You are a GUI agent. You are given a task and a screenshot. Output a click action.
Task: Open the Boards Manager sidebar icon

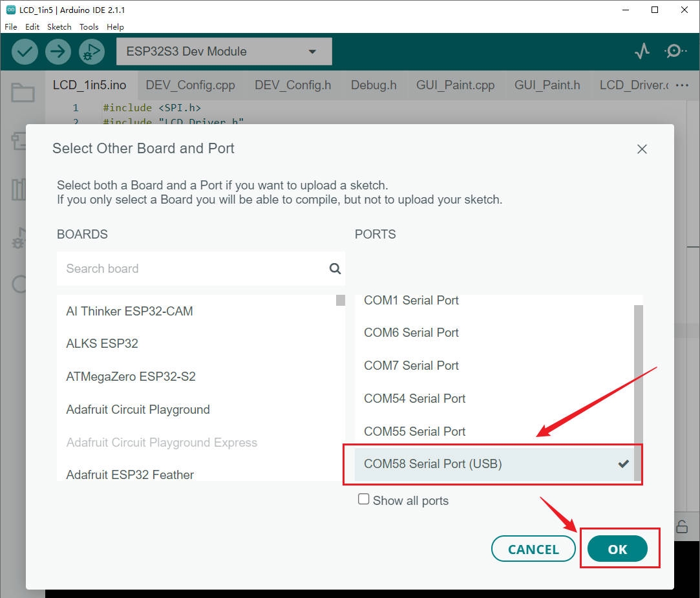pyautogui.click(x=19, y=141)
